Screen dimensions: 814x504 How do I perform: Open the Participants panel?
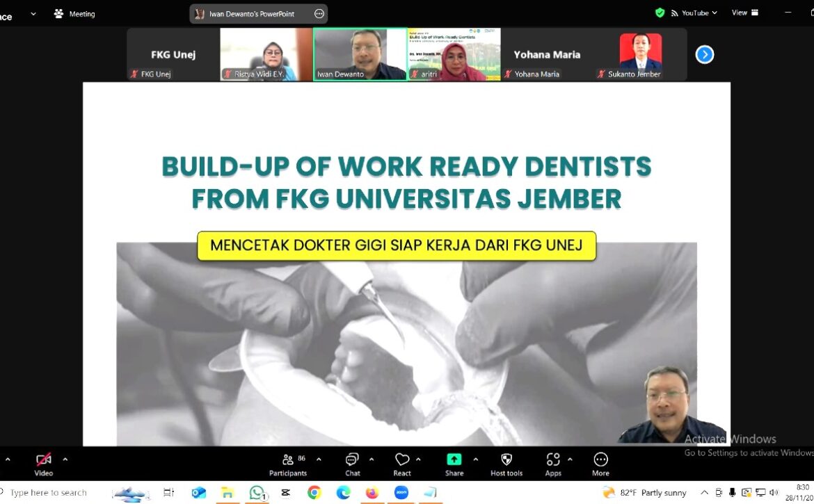point(288,464)
